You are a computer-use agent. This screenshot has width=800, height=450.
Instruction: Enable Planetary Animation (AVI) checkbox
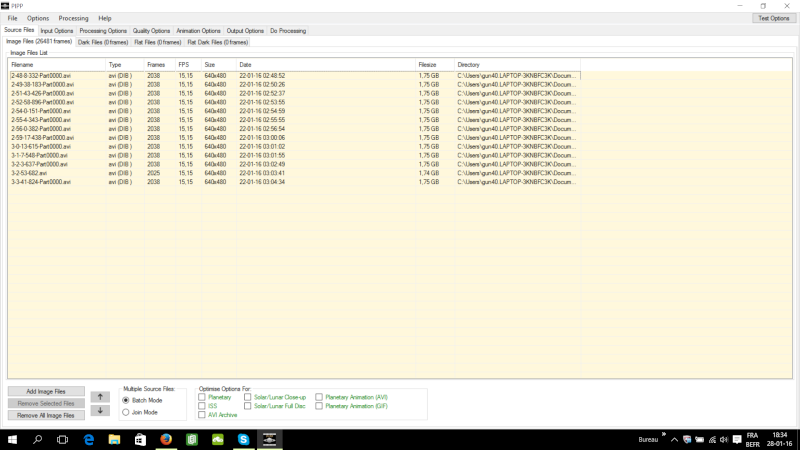pos(319,397)
